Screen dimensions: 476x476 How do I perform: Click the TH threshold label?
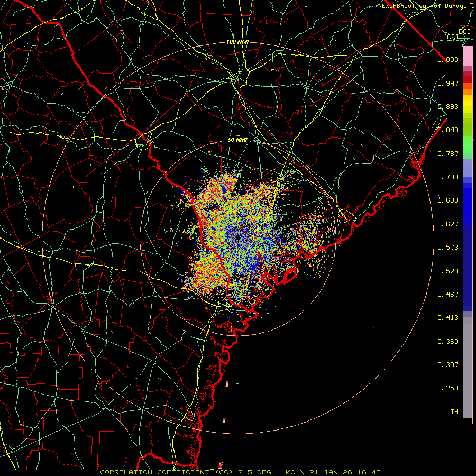(x=454, y=412)
